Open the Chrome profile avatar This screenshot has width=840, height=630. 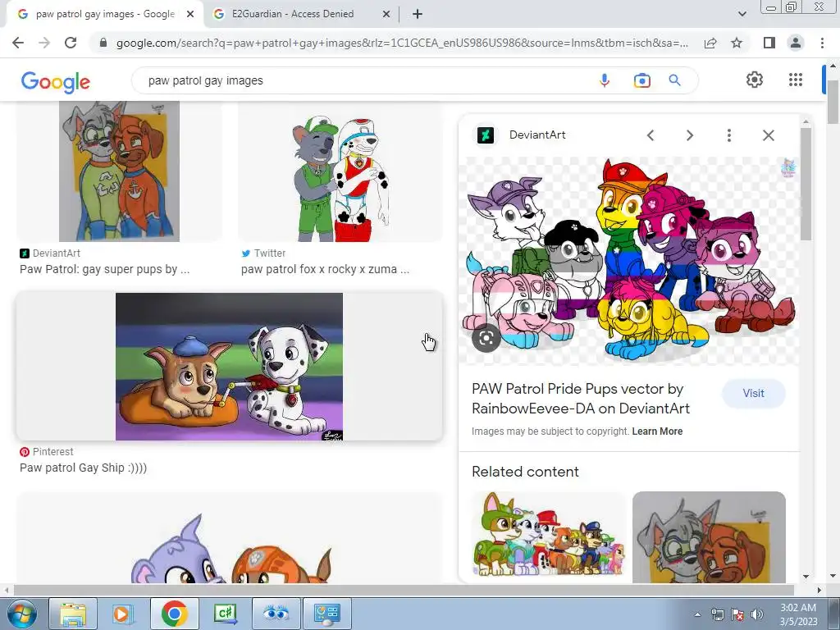(796, 43)
